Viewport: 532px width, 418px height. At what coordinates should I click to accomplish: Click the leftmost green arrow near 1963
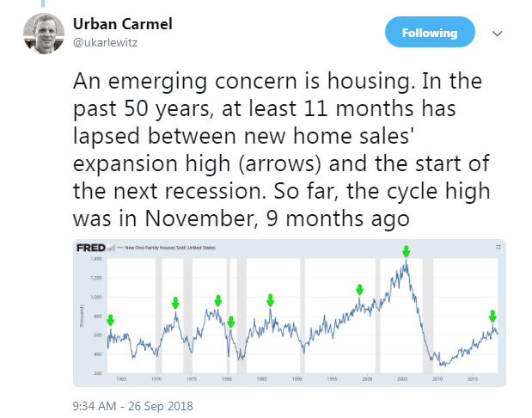point(110,320)
